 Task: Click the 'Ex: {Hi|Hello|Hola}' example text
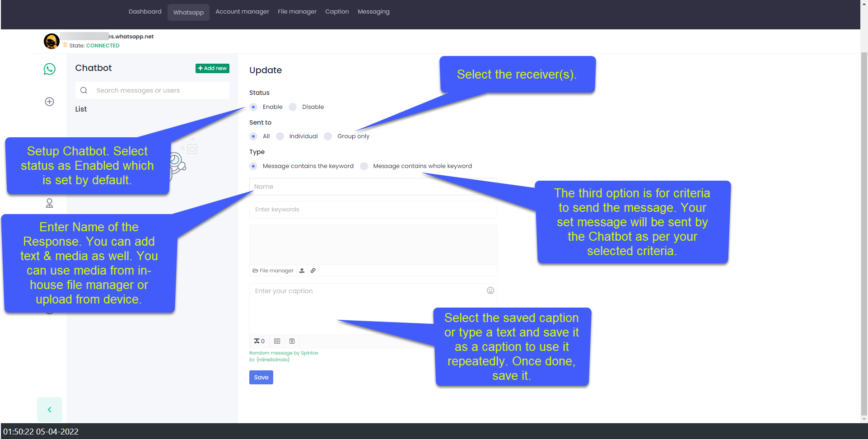[269, 360]
